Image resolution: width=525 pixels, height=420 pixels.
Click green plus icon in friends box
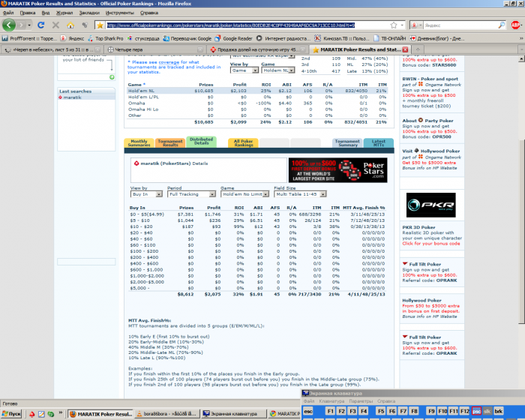[x=111, y=77]
